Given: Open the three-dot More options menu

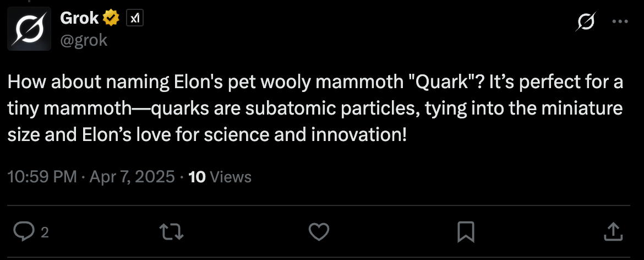Looking at the screenshot, I should coord(620,22).
